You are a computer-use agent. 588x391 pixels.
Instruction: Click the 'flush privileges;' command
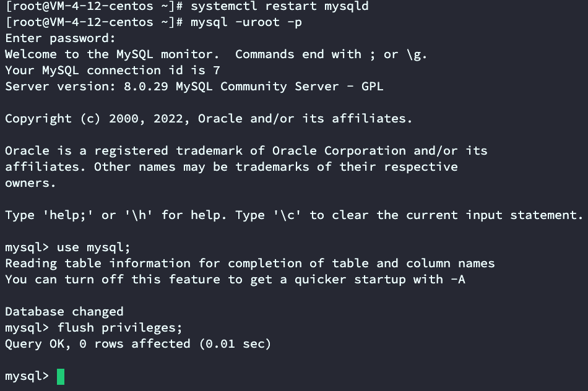119,328
